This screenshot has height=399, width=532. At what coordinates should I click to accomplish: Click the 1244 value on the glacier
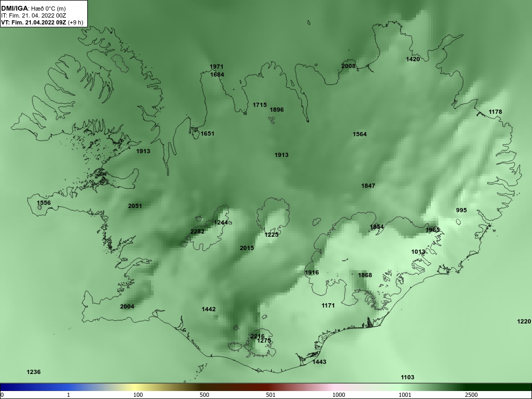(x=221, y=223)
